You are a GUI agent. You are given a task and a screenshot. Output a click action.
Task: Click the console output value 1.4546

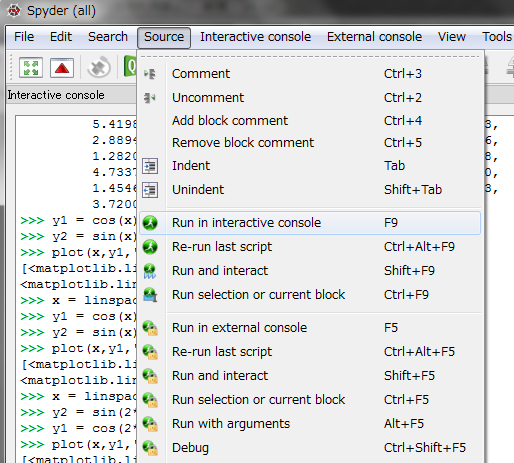(114, 188)
